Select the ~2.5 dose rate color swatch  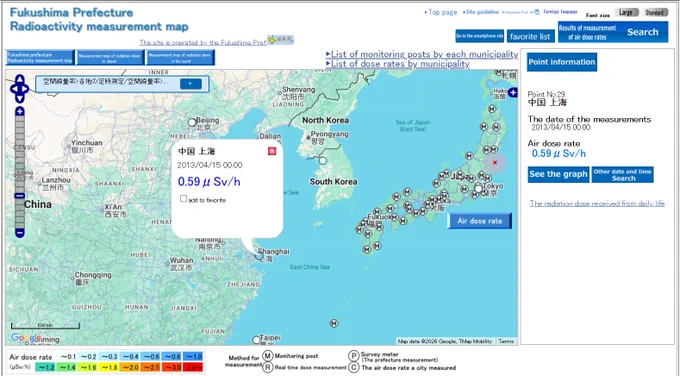pos(151,367)
